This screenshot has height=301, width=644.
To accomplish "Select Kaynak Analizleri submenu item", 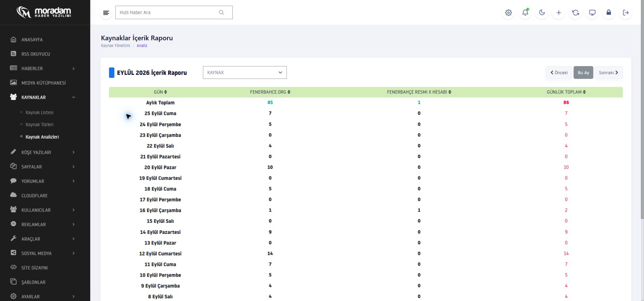I will (42, 137).
